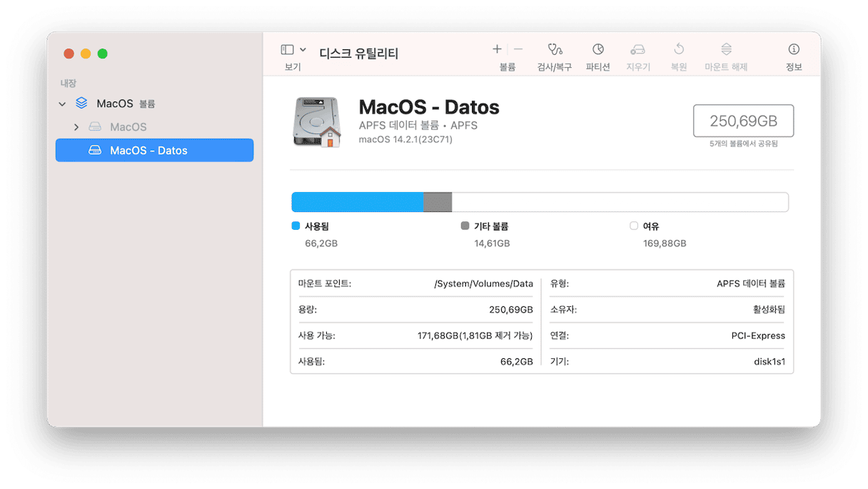
Task: Collapse the MacOS volume group
Action: (62, 104)
